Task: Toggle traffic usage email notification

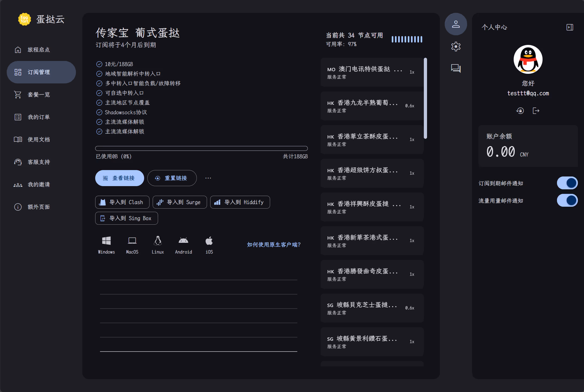Action: [567, 201]
